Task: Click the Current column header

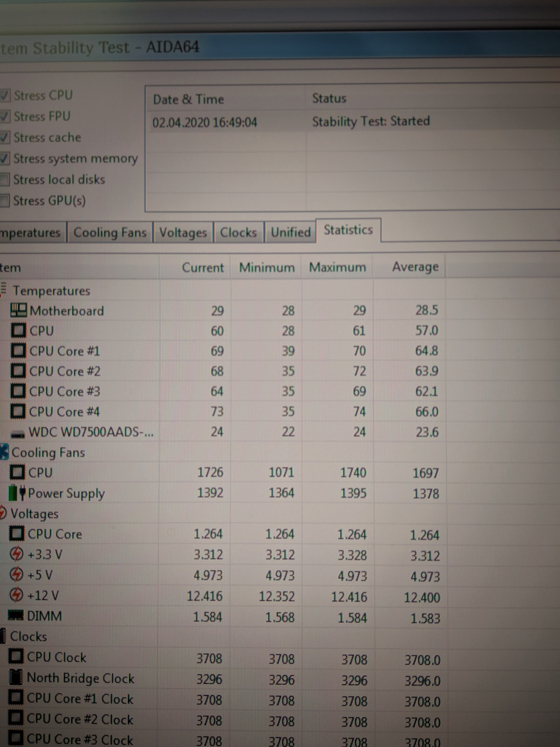Action: (x=195, y=268)
